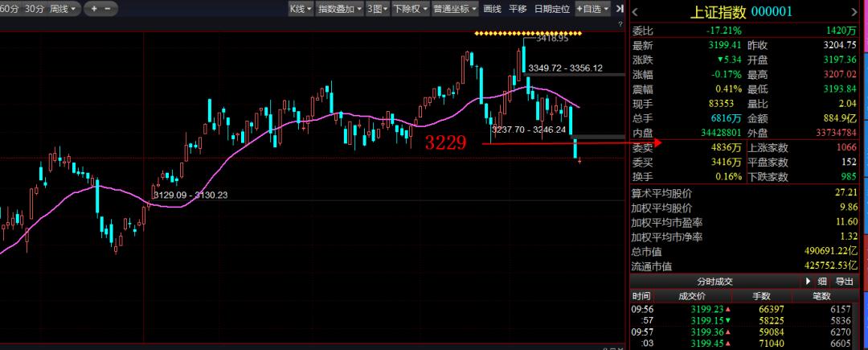Click the 手数 column header
868x350 pixels.
click(x=761, y=296)
